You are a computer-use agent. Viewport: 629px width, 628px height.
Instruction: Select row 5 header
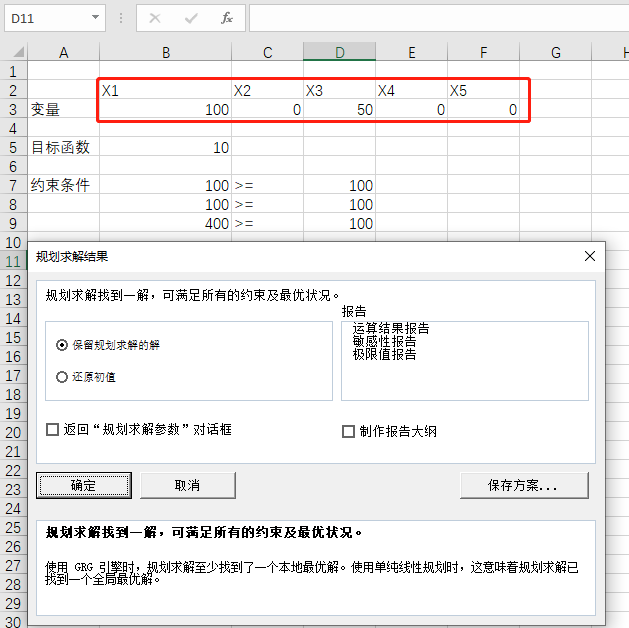click(13, 148)
